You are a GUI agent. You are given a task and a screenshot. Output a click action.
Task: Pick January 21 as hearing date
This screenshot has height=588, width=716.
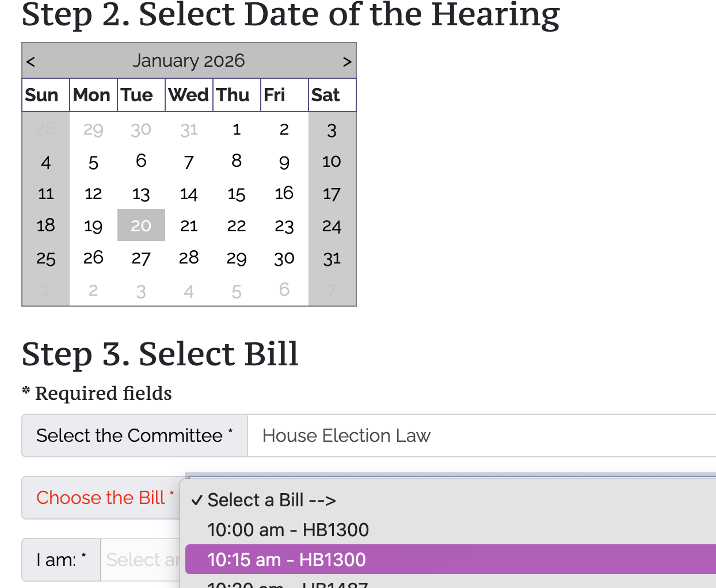(x=189, y=226)
